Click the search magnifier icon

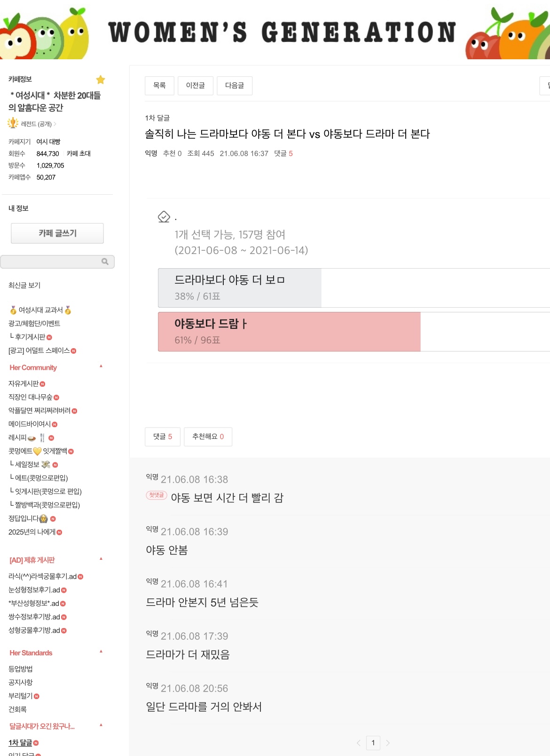pyautogui.click(x=105, y=262)
